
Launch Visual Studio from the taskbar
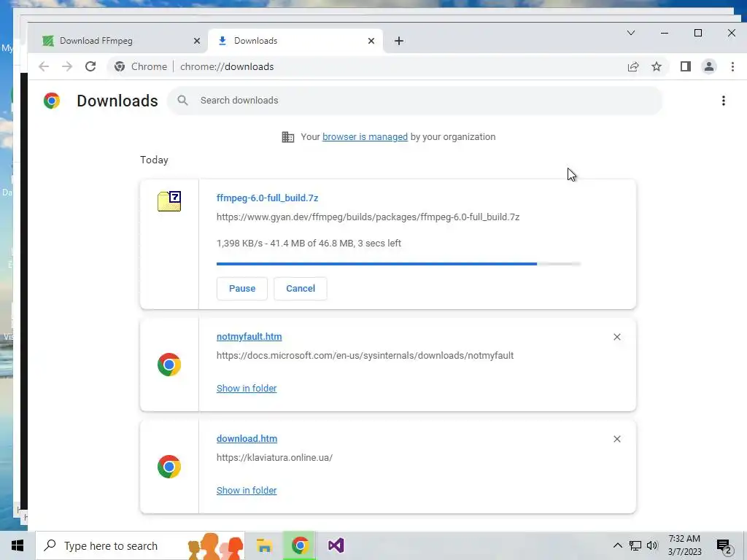click(x=336, y=545)
